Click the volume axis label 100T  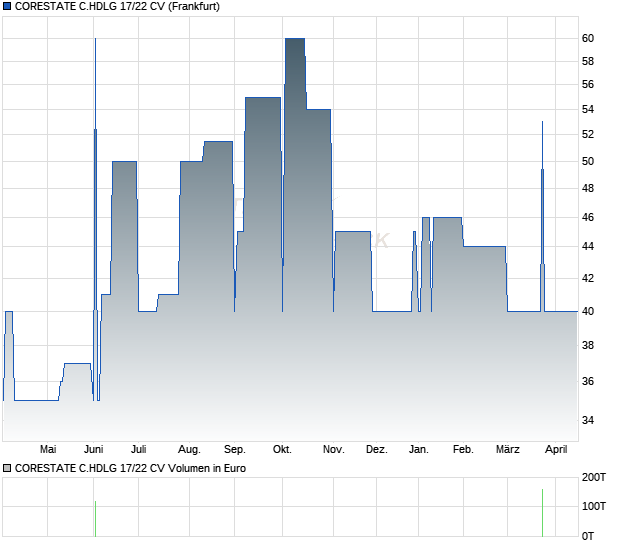point(594,506)
